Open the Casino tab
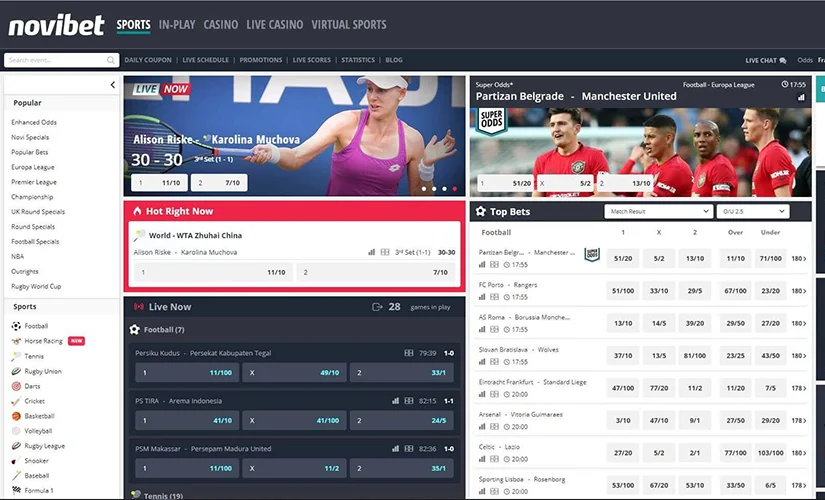 220,25
